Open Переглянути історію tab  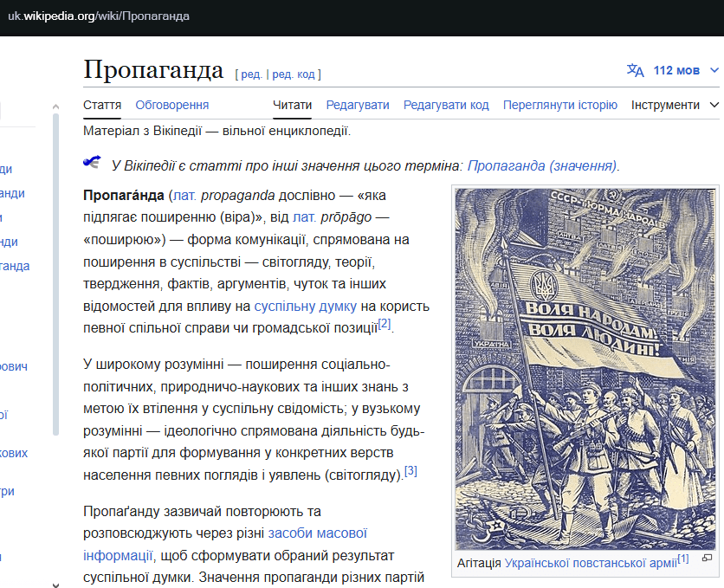point(560,106)
